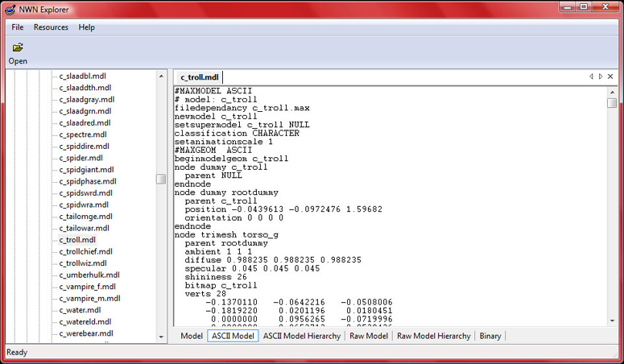Click the NWN Explorer title bar app icon

point(10,10)
